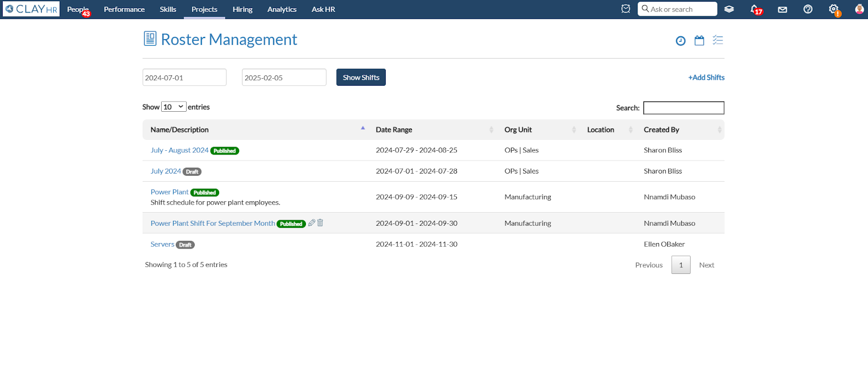Screen dimensions: 868x377
Task: Click the clock icon in Roster Management header
Action: tap(680, 41)
